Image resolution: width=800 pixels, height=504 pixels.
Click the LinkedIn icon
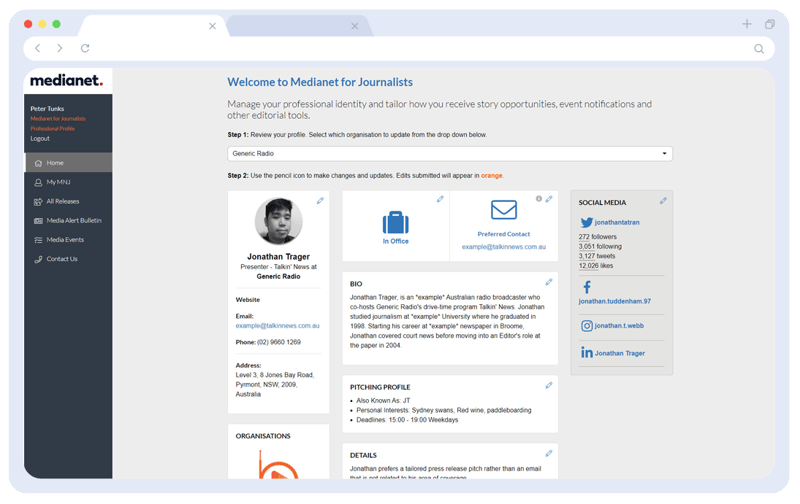tap(587, 352)
